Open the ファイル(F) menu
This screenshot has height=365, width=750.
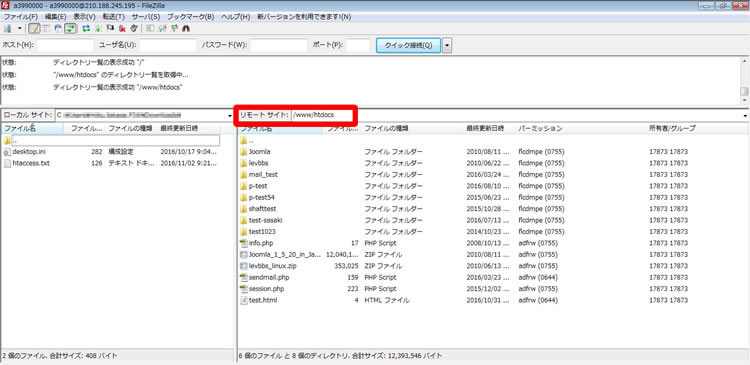(21, 17)
